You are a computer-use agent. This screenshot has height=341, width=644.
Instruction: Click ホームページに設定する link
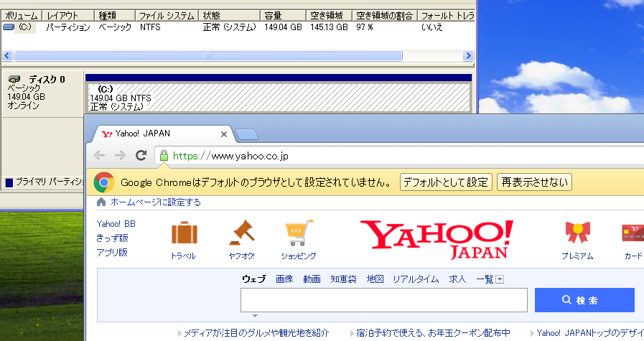[156, 202]
